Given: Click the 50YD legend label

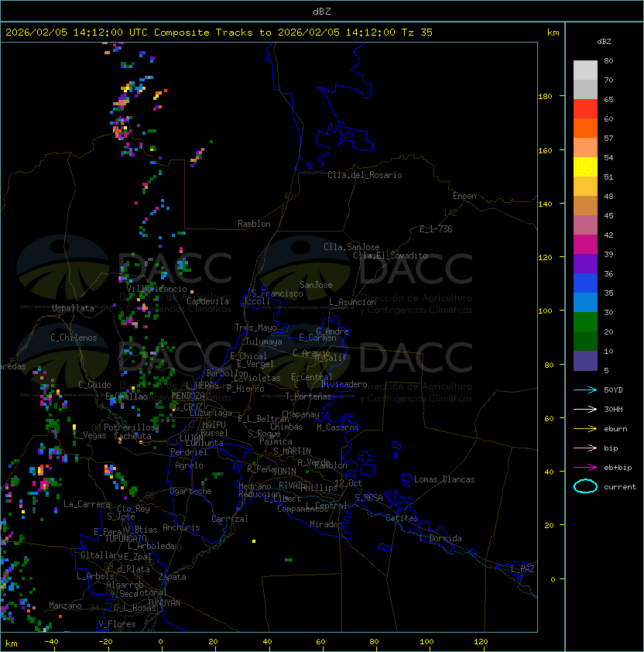Looking at the screenshot, I should click(x=613, y=390).
